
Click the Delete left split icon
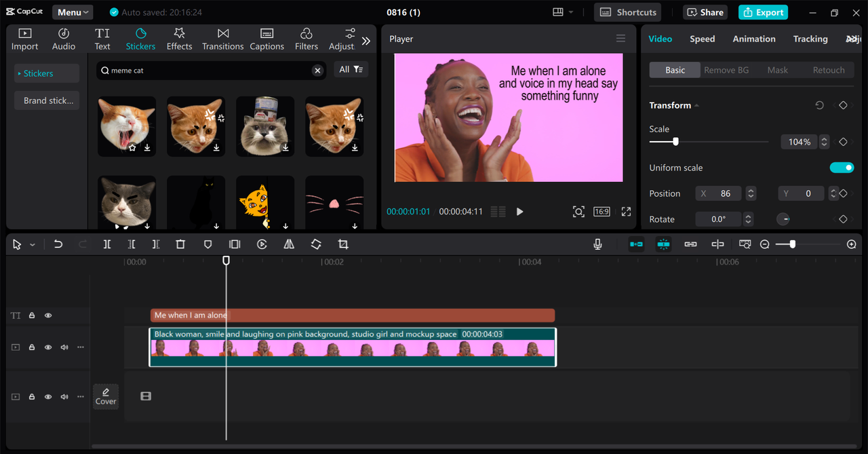[132, 244]
